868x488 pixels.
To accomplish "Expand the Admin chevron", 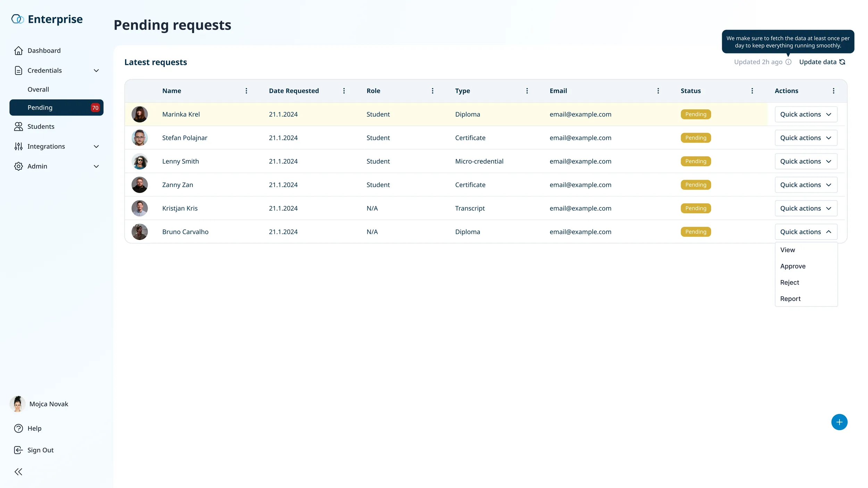I will pos(97,167).
